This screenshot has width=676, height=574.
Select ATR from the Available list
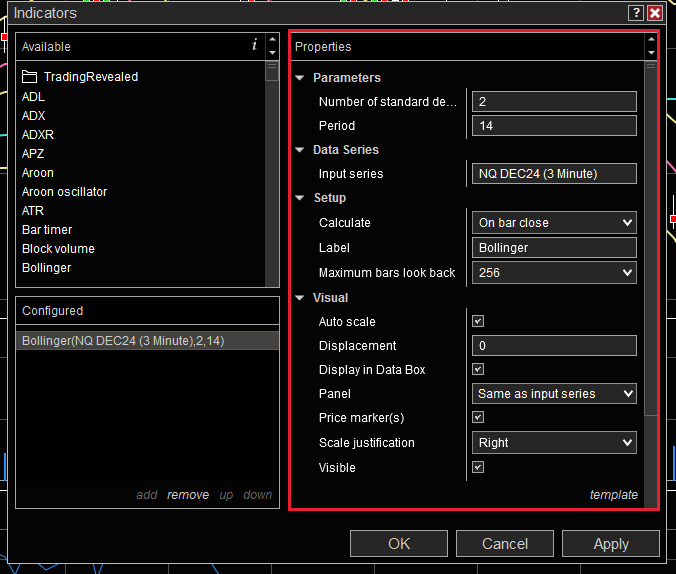coord(33,211)
